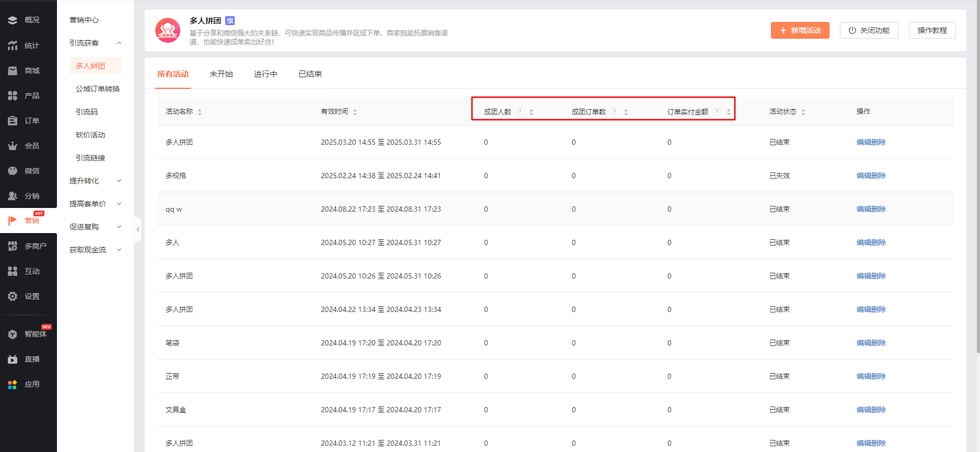The height and width of the screenshot is (452, 980).
Task: Click help icon beside 成团人数 column
Action: 520,112
